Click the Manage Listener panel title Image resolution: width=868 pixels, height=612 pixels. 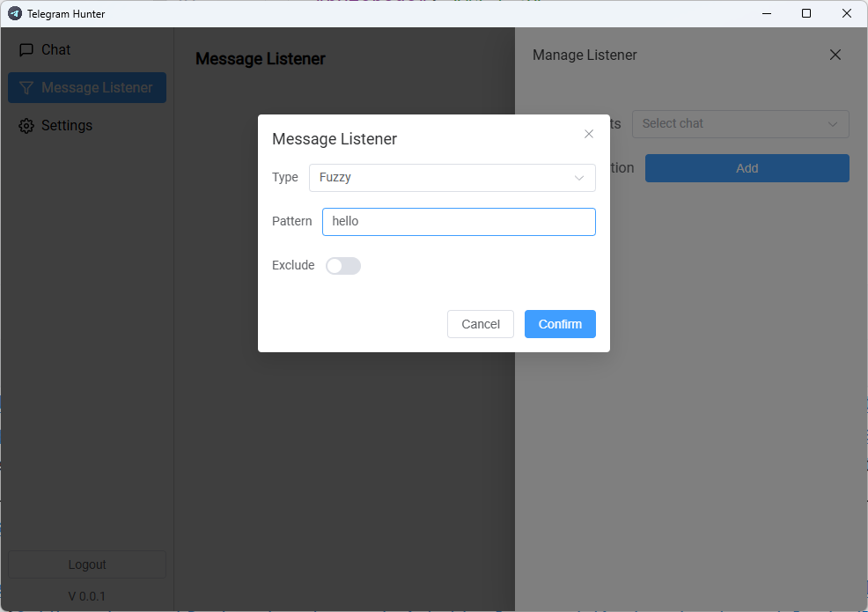tap(585, 55)
